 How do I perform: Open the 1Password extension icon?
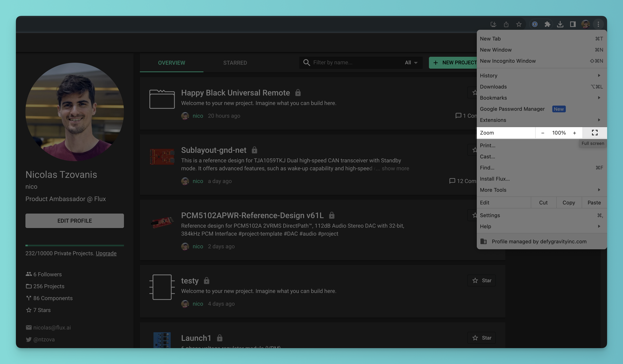(535, 24)
